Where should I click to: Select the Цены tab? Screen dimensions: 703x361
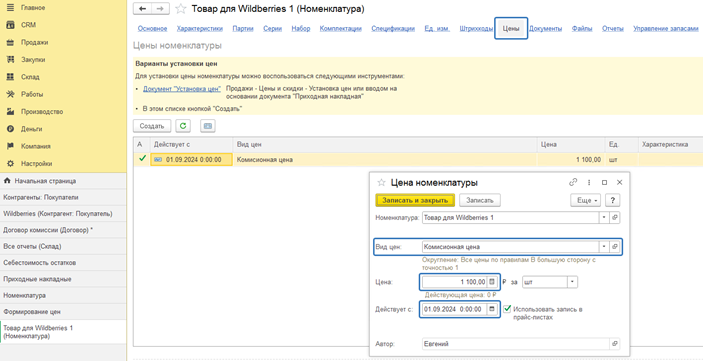coord(511,29)
